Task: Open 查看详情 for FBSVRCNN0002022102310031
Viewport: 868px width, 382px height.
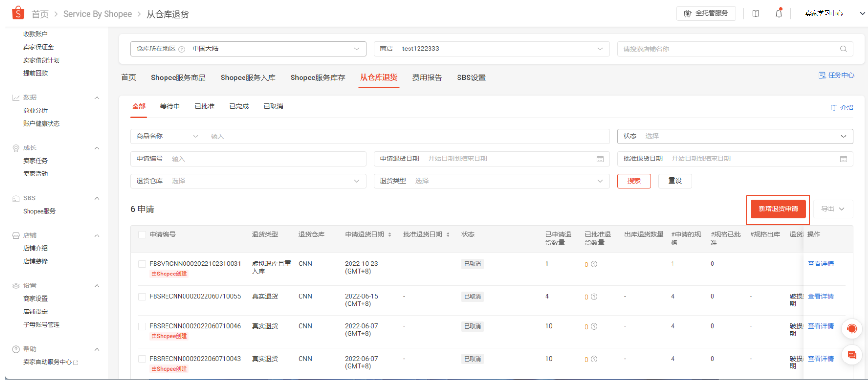Action: point(820,264)
